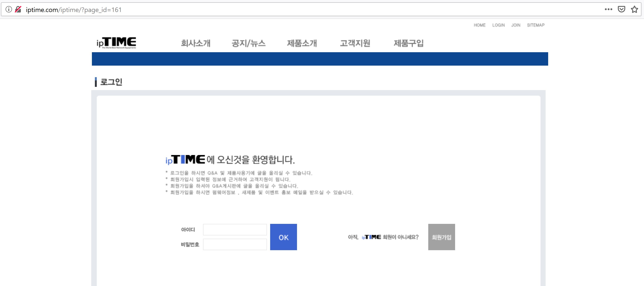Submit login with the blue OK button

coord(284,237)
